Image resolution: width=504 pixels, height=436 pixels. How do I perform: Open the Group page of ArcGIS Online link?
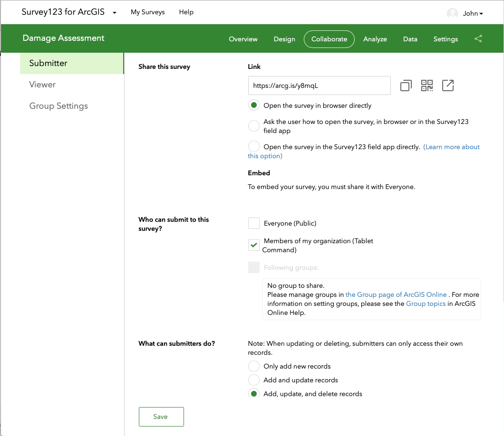coord(396,294)
